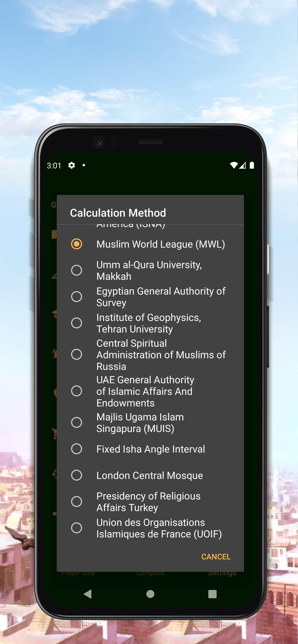Tap the battery status icon

[x=252, y=165]
